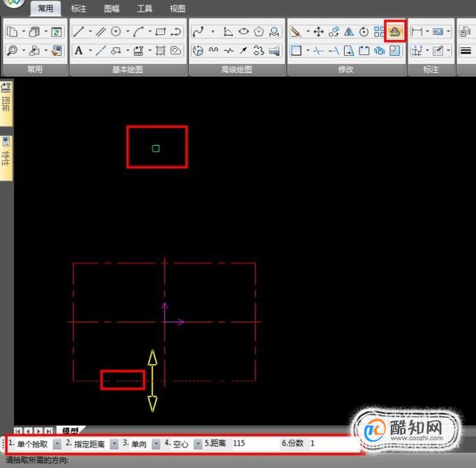Switch to the 图幅 ribbon tab
Viewport: 476px width, 468px height.
(112, 8)
